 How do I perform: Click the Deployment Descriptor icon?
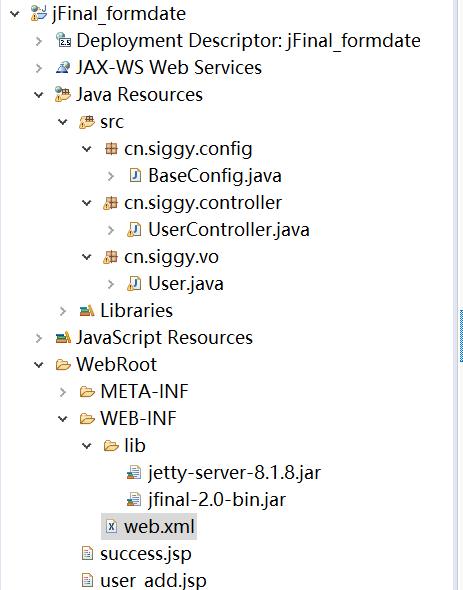63,40
